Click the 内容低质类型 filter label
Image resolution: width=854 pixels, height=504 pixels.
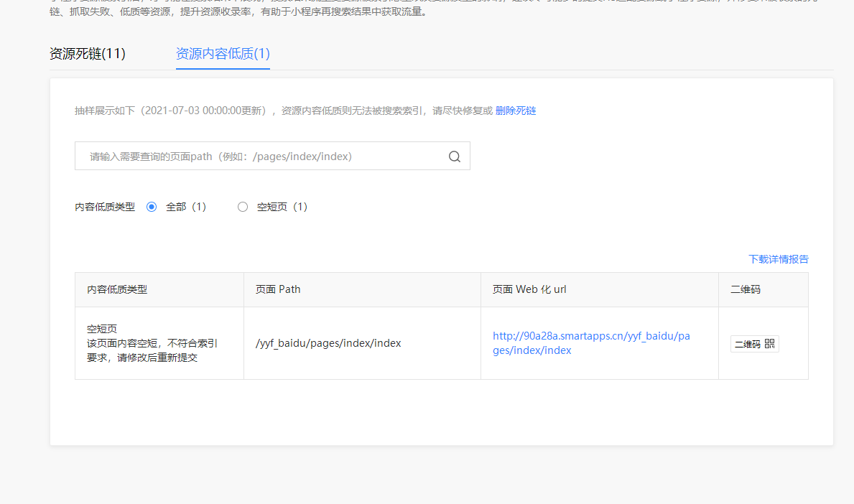click(105, 206)
